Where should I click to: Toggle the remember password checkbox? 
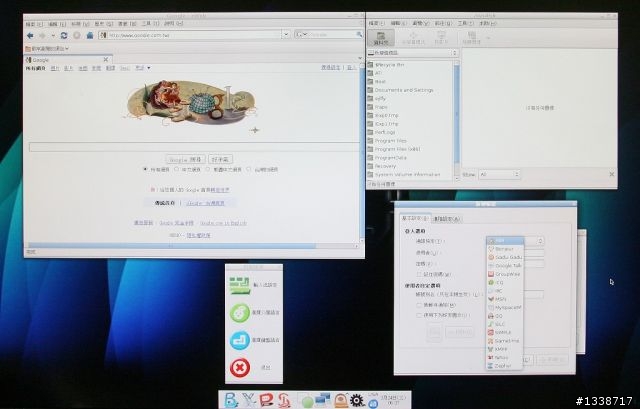419,274
